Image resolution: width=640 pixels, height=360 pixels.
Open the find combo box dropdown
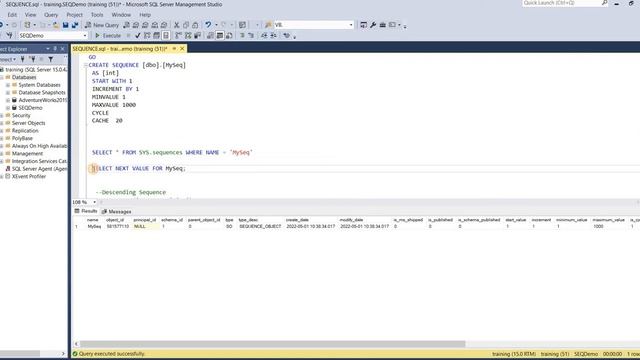click(351, 25)
